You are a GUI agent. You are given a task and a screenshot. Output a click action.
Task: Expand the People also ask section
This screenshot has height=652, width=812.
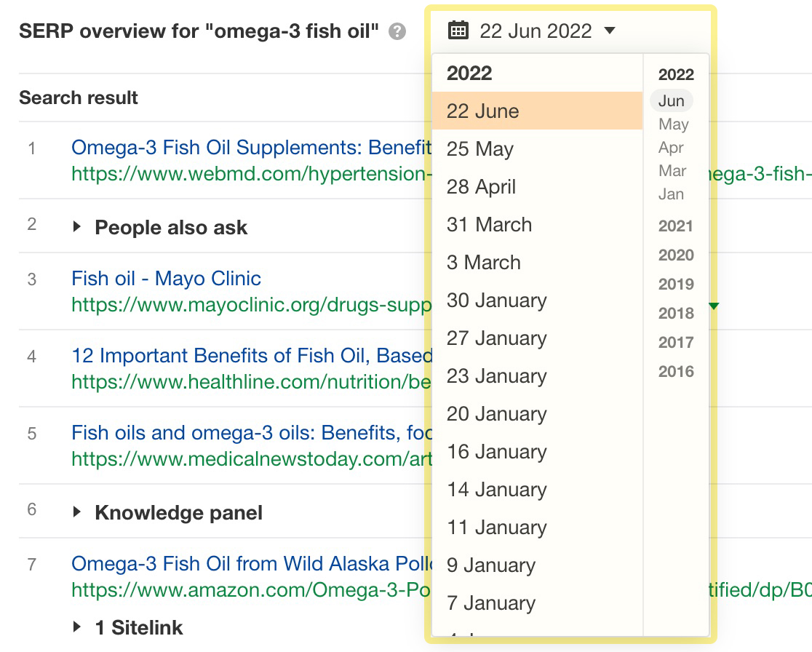[79, 227]
